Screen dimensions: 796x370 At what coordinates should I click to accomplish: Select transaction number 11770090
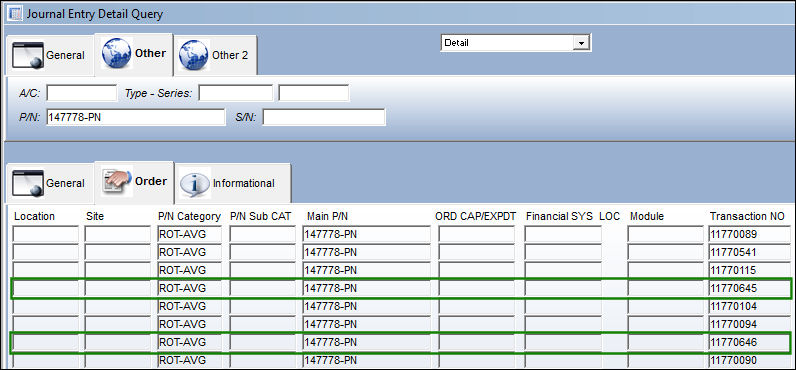750,361
